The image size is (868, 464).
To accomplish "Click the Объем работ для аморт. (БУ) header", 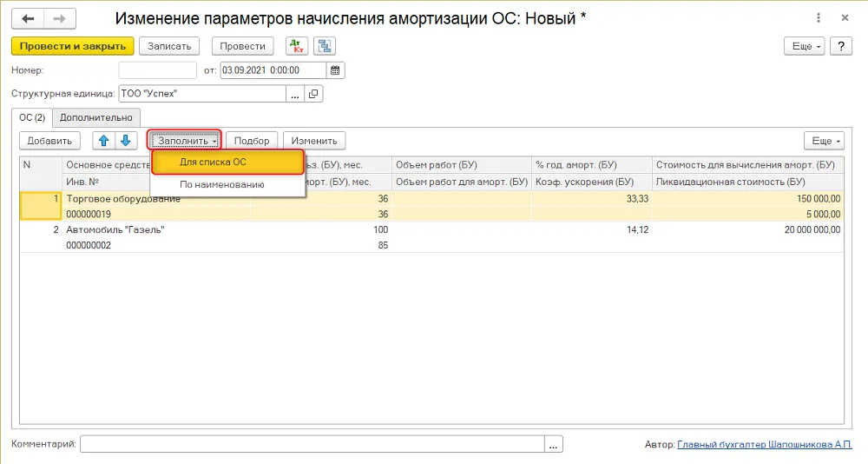I will point(461,182).
